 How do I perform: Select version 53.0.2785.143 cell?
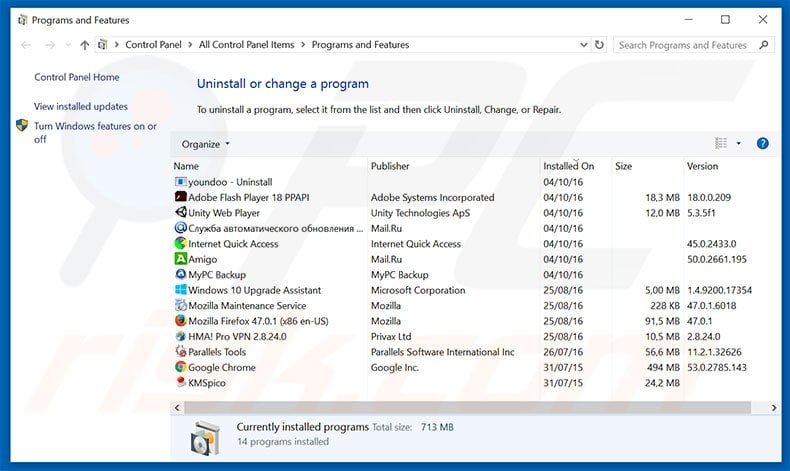(716, 368)
